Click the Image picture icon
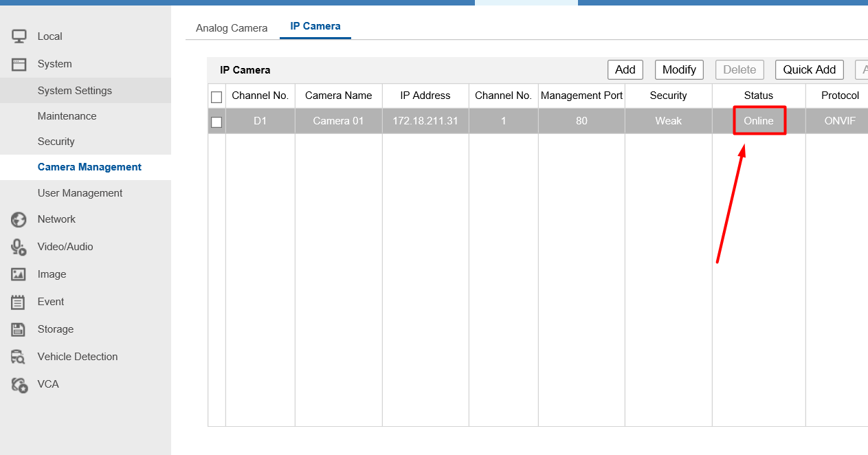Screen dimensions: 868x455 point(19,274)
